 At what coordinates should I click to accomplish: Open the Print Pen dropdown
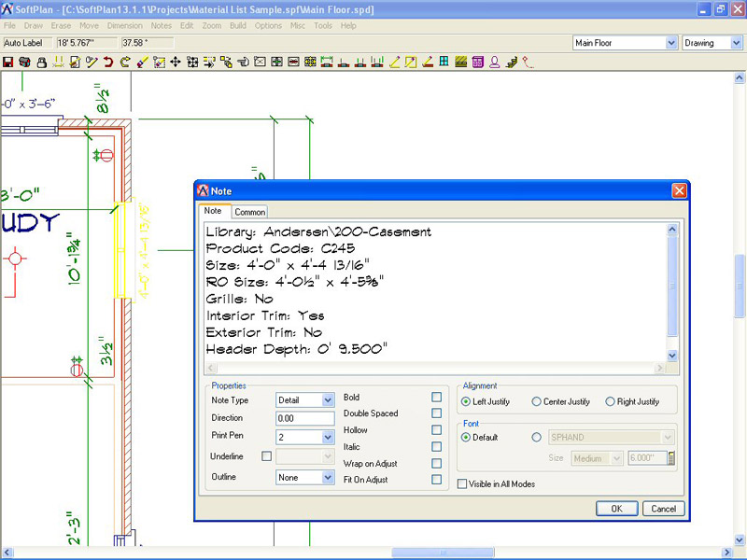pos(328,437)
